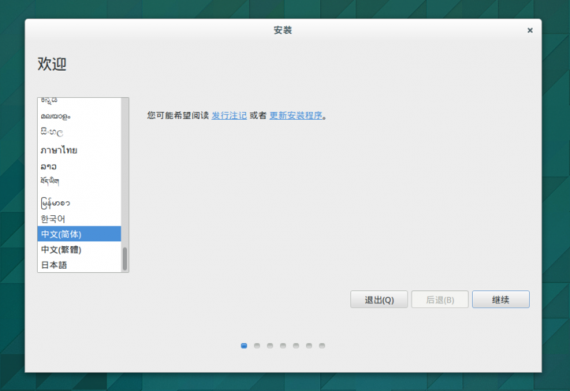The image size is (570, 391).
Task: Select the Sinhala language entry above ภาษาไทย
Action: [79, 132]
